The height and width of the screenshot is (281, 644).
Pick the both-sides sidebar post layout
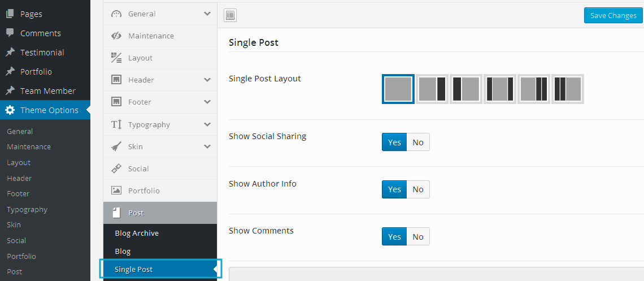click(x=500, y=89)
